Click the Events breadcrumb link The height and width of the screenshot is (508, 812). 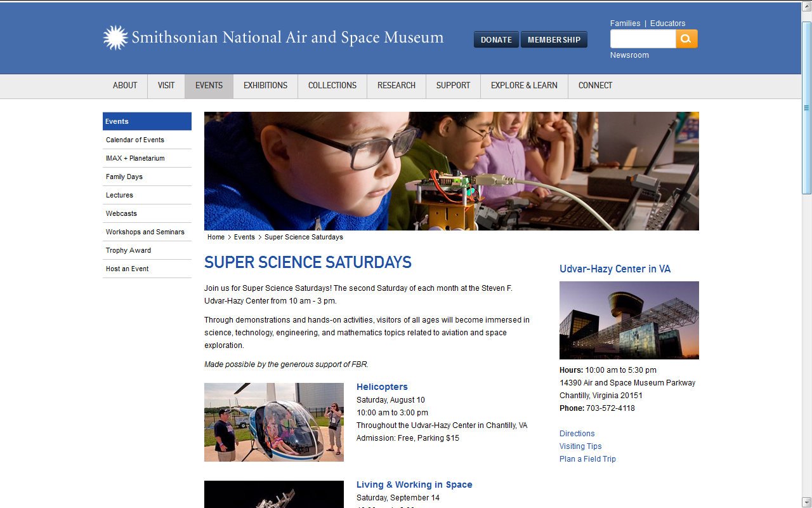click(x=244, y=237)
